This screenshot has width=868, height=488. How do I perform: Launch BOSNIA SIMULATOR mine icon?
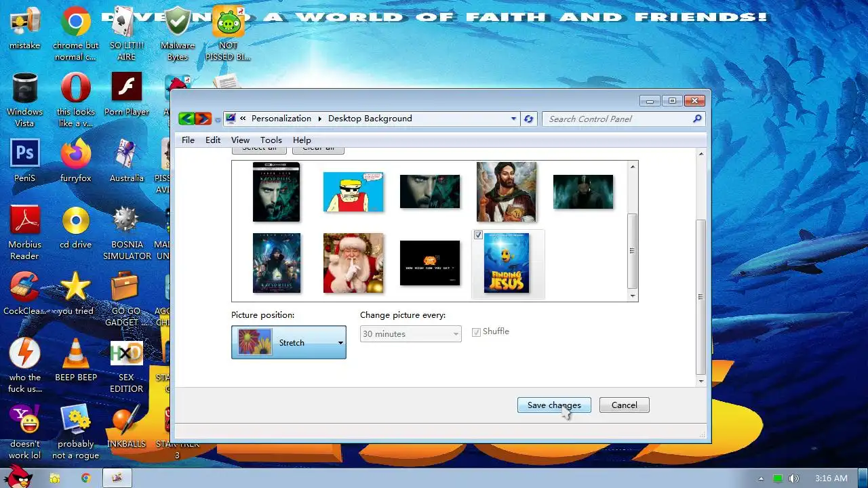[126, 232]
